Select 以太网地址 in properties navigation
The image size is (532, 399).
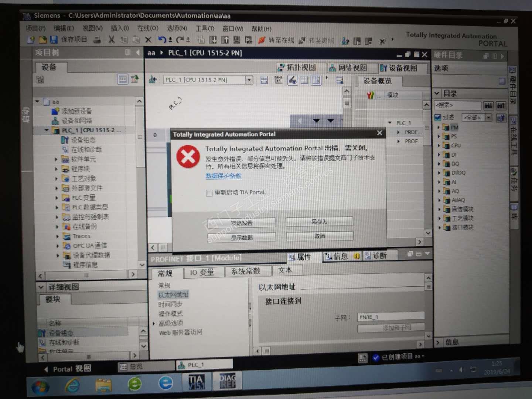(173, 295)
